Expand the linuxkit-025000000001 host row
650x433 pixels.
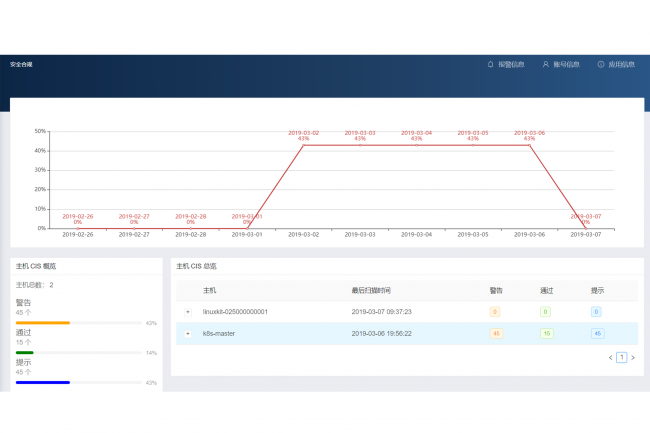pyautogui.click(x=187, y=312)
